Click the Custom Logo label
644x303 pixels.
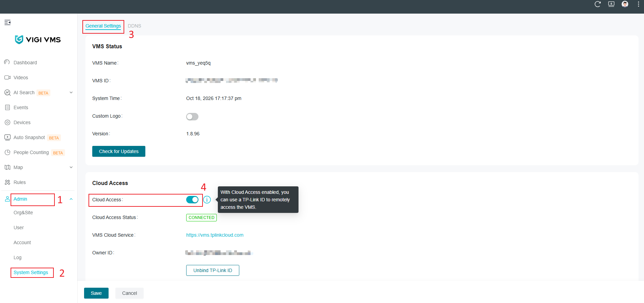pos(107,116)
